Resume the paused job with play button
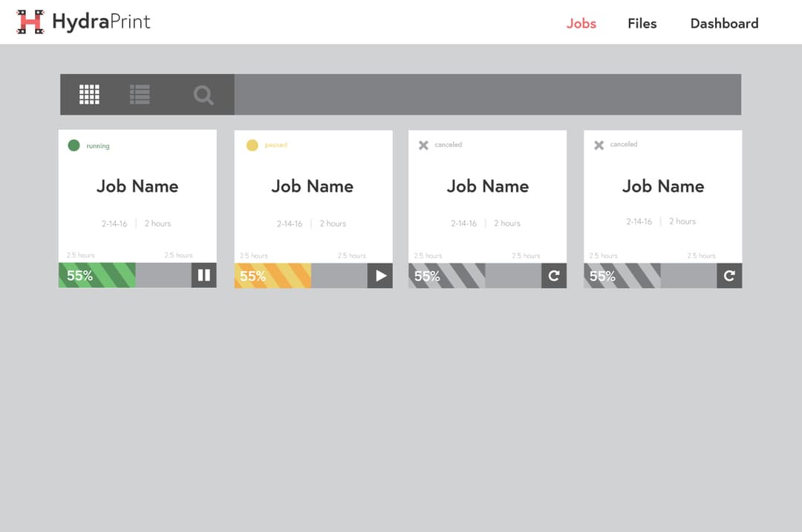Viewport: 802px width, 532px height. pyautogui.click(x=380, y=275)
